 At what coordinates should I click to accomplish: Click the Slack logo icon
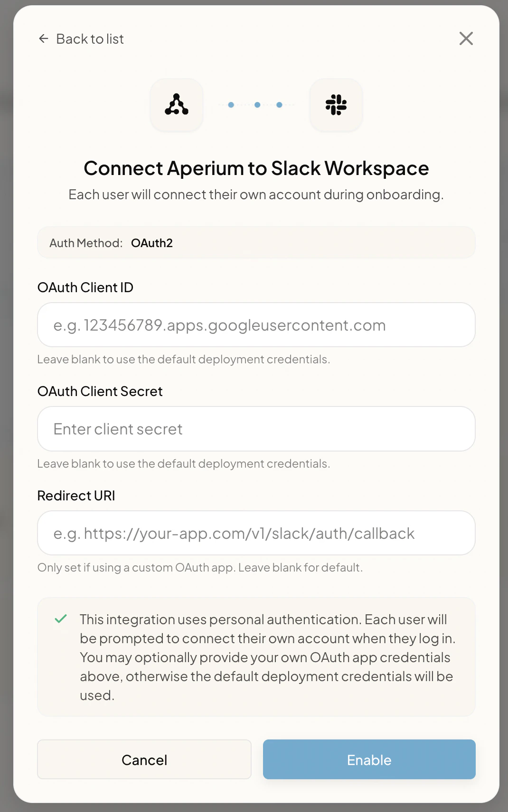(x=336, y=104)
